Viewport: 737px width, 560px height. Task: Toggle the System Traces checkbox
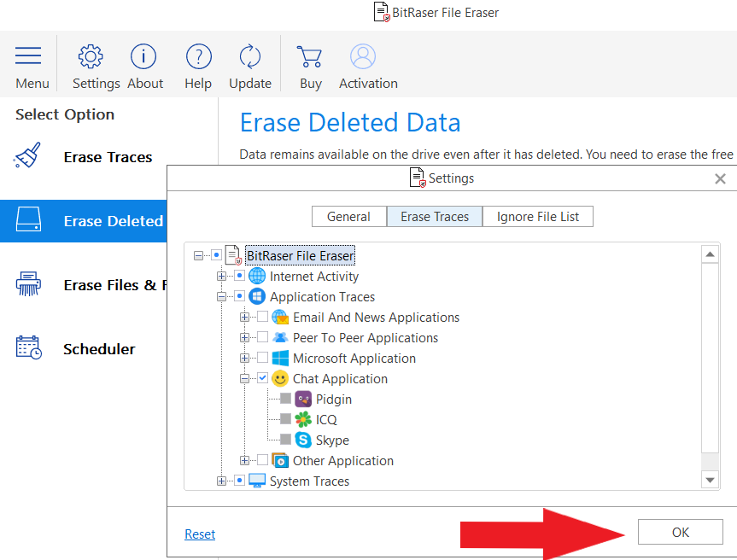[239, 480]
